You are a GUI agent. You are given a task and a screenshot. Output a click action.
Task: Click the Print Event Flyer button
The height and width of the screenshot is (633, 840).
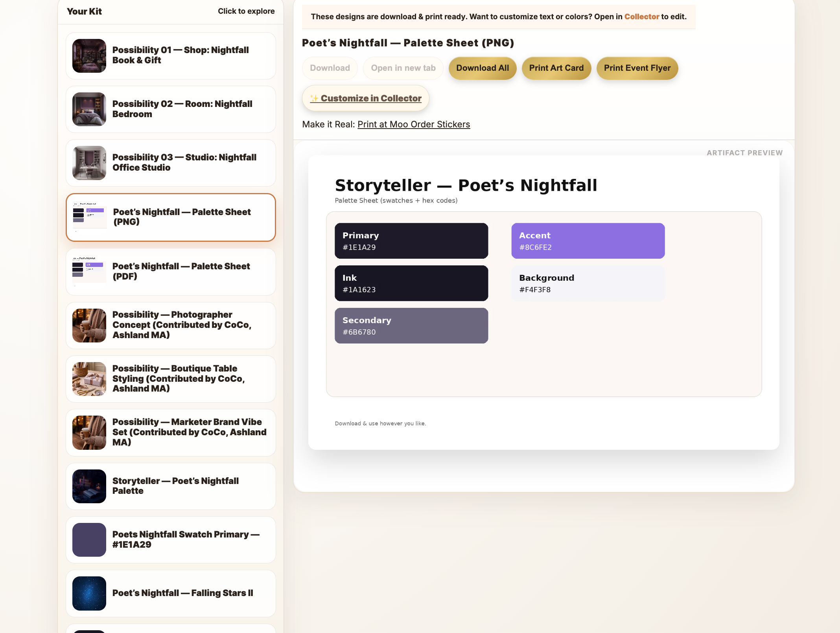click(637, 68)
